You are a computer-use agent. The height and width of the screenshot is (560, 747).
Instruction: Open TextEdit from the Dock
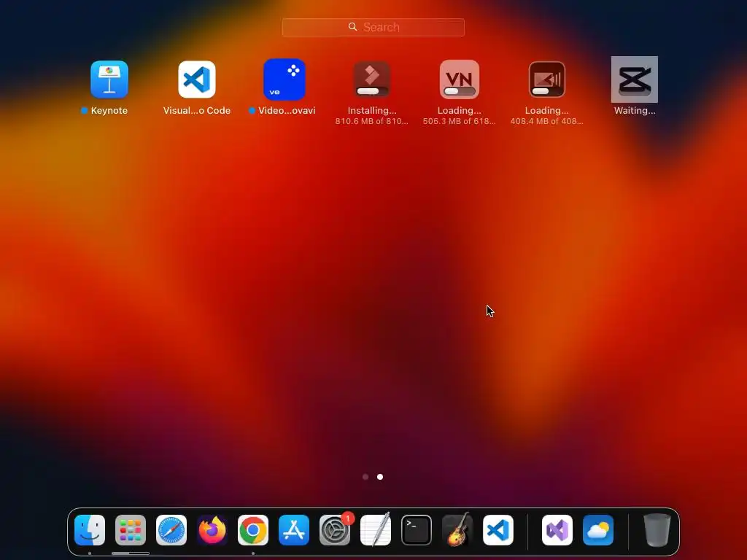point(376,530)
